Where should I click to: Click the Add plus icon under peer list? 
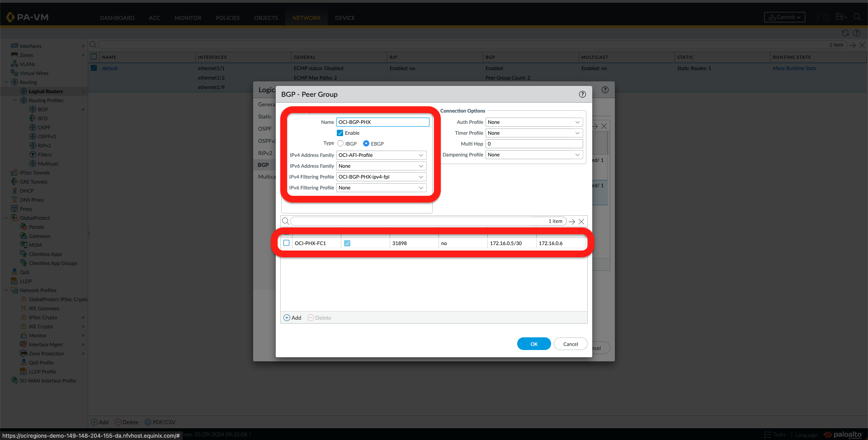[x=287, y=318]
